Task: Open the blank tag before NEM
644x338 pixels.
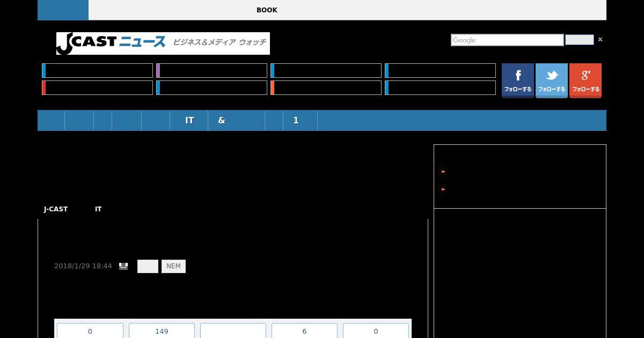Action: [x=148, y=266]
